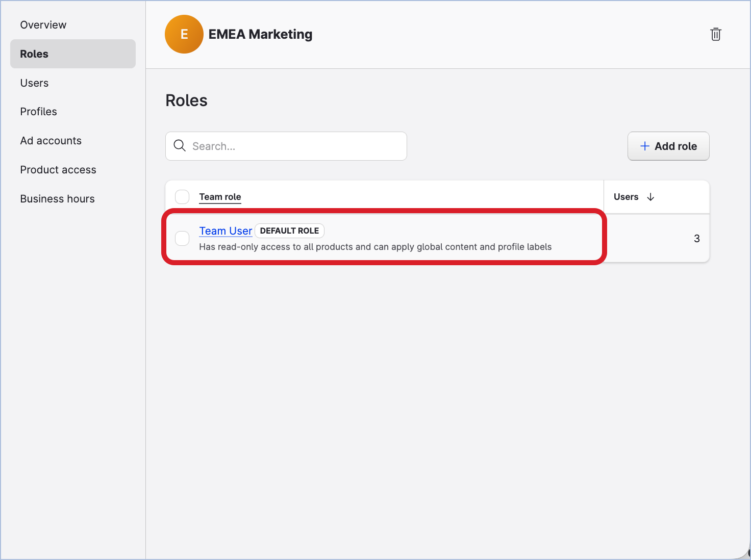
Task: Sort by the Team role column header
Action: point(220,197)
